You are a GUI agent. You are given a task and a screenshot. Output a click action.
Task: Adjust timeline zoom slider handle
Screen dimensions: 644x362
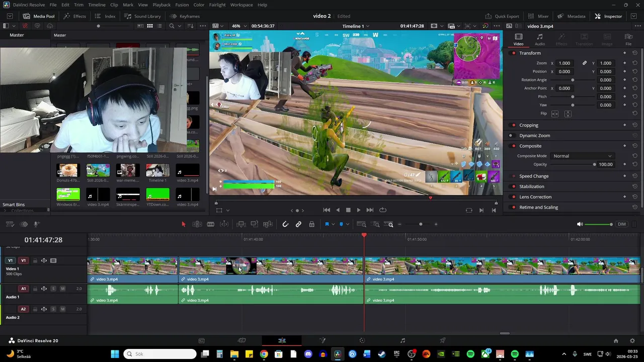[x=421, y=224]
